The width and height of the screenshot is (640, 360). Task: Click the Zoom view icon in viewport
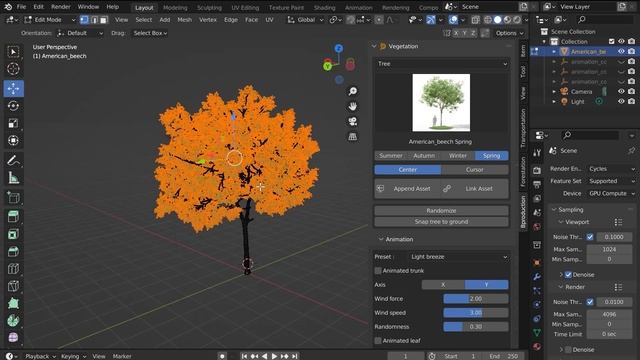click(x=352, y=91)
